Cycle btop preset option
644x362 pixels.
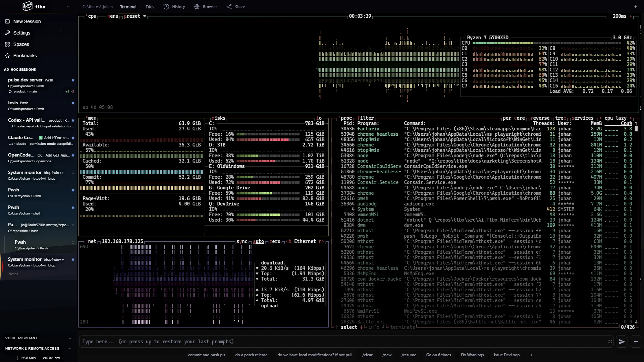[132, 16]
